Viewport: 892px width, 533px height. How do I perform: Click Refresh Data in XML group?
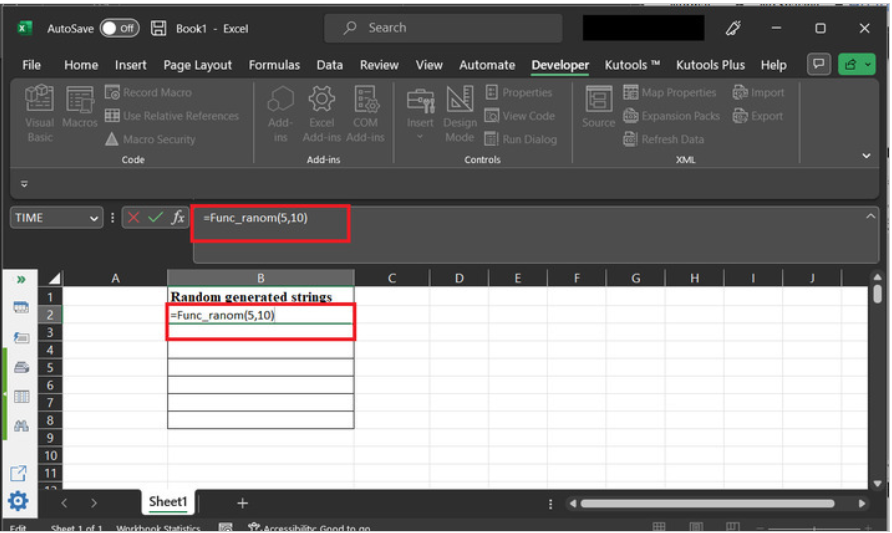click(663, 139)
